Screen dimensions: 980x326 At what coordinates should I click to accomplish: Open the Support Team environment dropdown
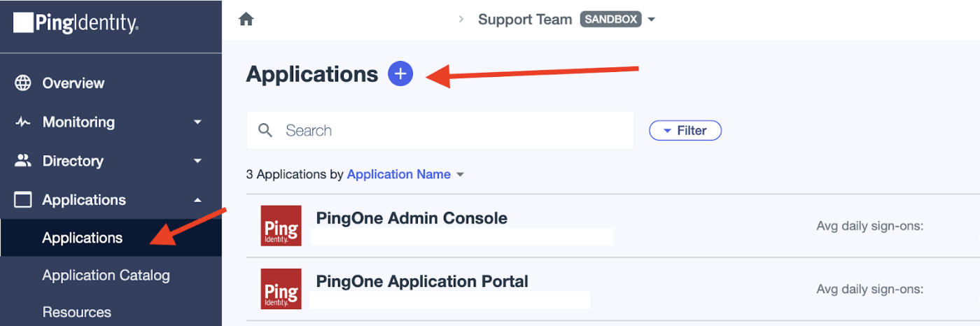click(x=652, y=20)
